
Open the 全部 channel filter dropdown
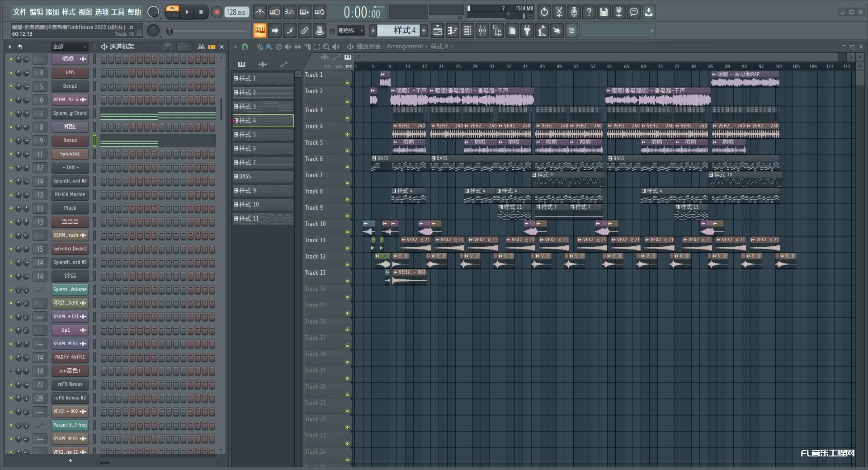click(x=69, y=47)
